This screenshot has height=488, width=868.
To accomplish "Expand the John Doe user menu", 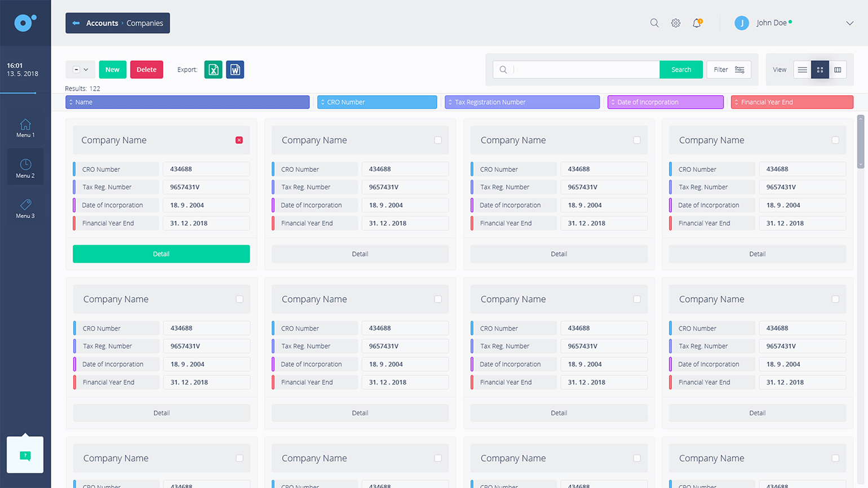I will point(849,23).
